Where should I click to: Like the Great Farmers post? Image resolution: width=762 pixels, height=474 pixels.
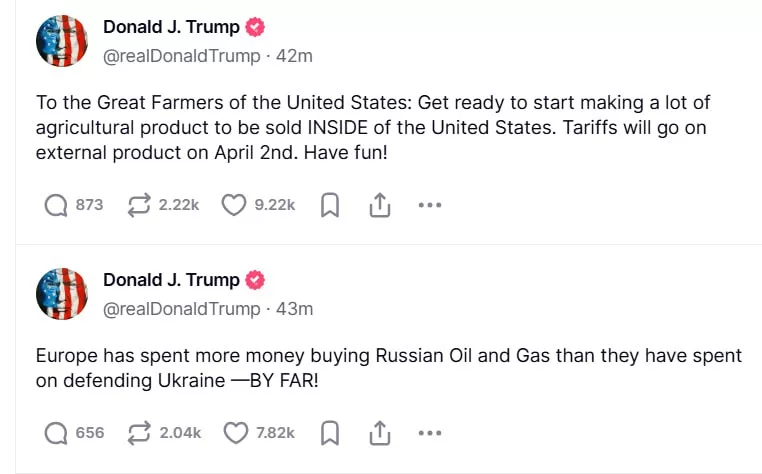(233, 205)
